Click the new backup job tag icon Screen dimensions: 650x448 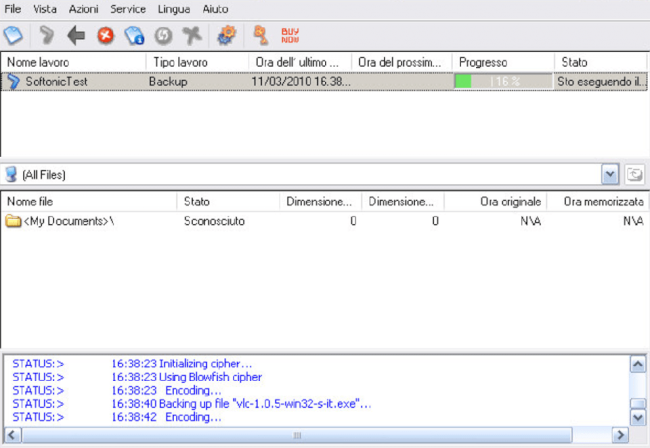(x=13, y=35)
